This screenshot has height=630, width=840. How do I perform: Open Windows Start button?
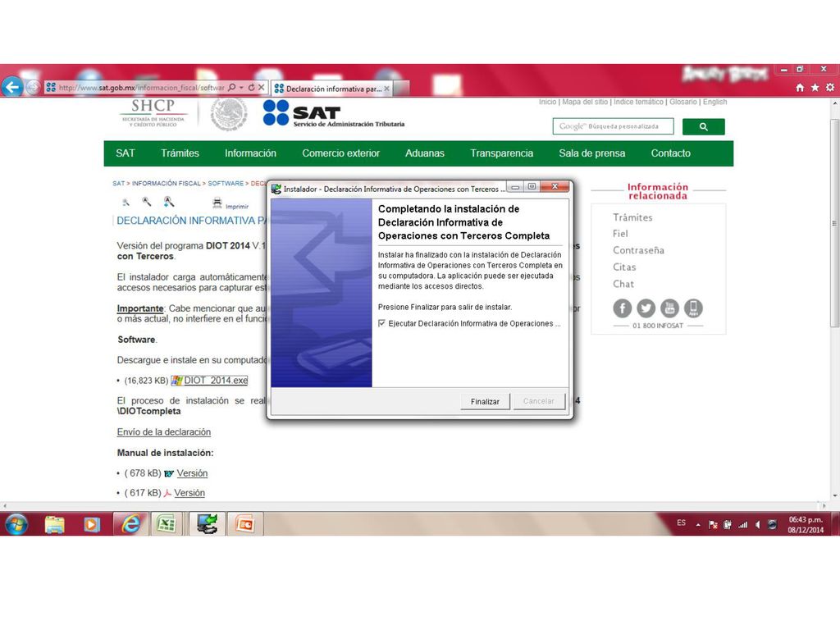point(16,524)
